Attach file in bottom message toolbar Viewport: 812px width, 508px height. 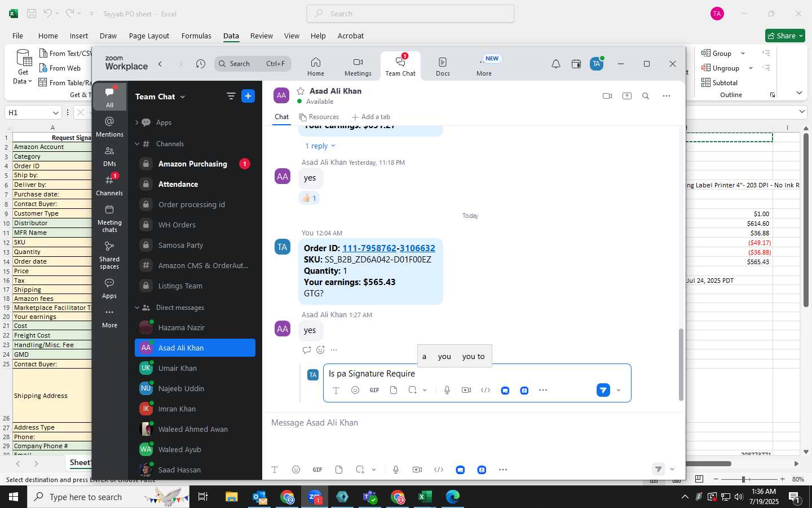[339, 470]
